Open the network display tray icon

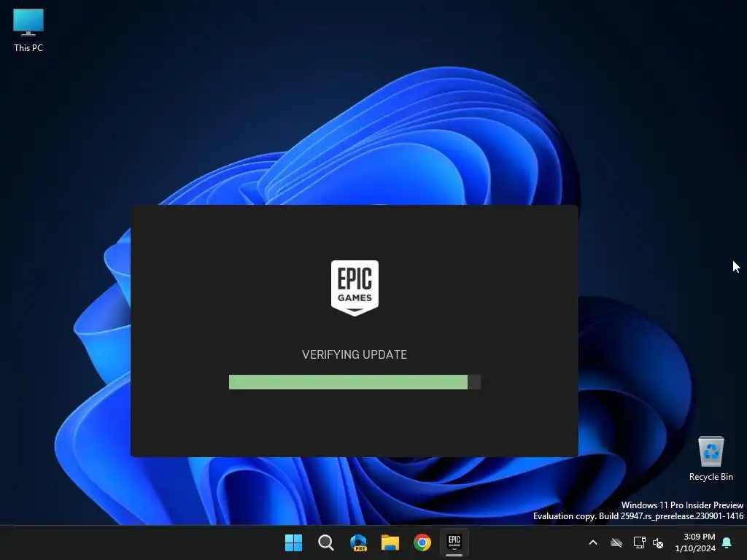[639, 542]
